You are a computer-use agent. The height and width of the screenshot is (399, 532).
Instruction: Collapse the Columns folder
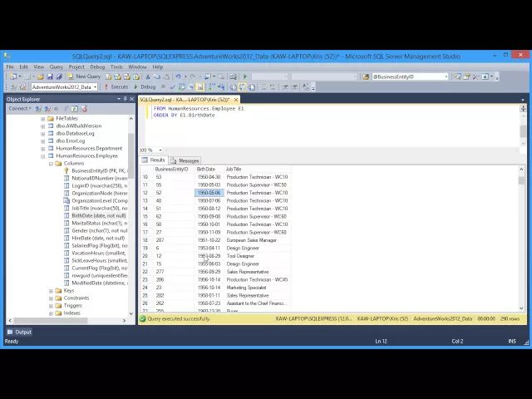point(51,164)
